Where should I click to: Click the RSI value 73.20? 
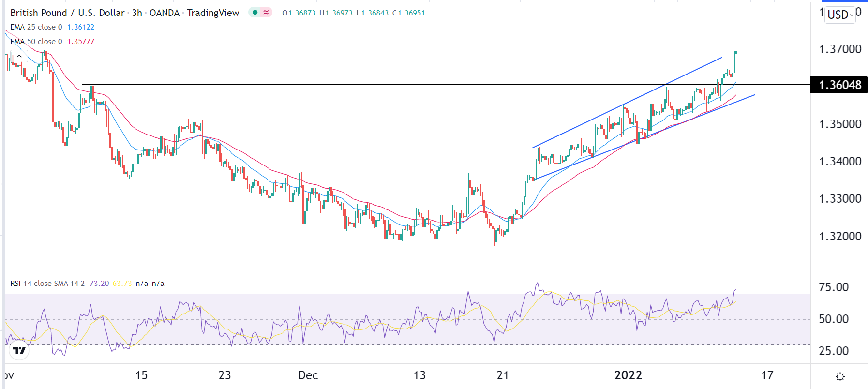click(99, 284)
